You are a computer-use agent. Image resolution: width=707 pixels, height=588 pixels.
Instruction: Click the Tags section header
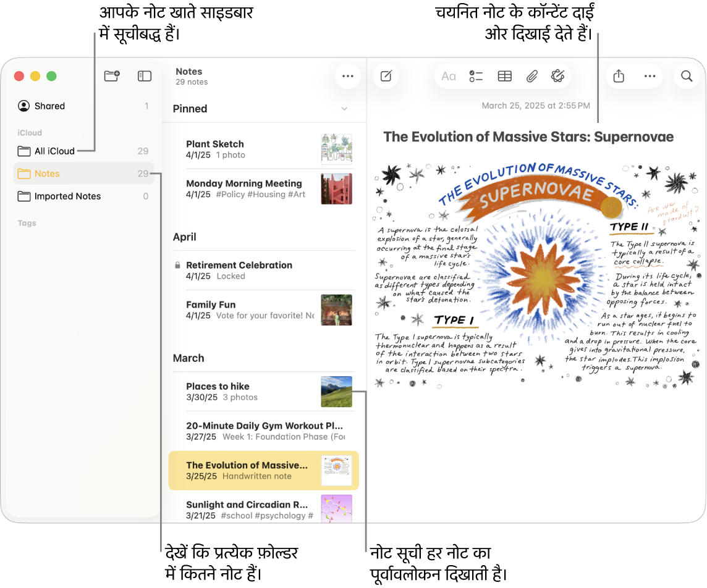[x=27, y=223]
